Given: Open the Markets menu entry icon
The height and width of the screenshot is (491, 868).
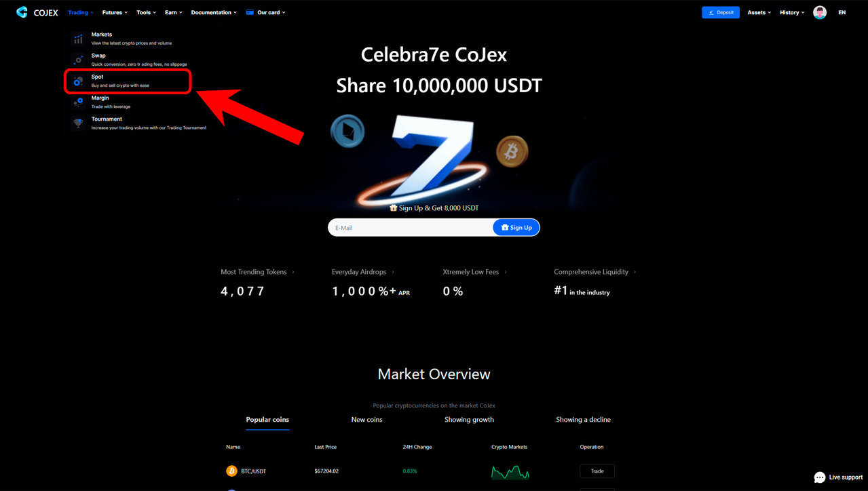Looking at the screenshot, I should tap(78, 39).
